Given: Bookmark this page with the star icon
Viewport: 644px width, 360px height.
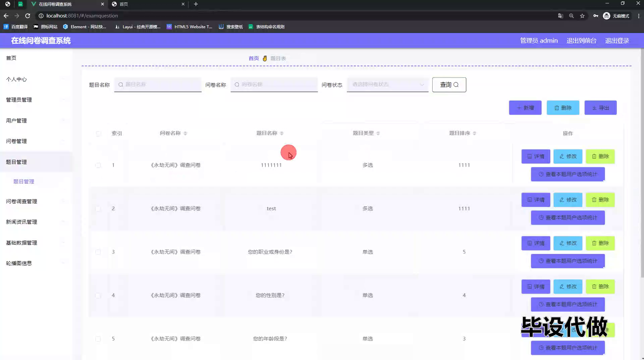Looking at the screenshot, I should (582, 16).
